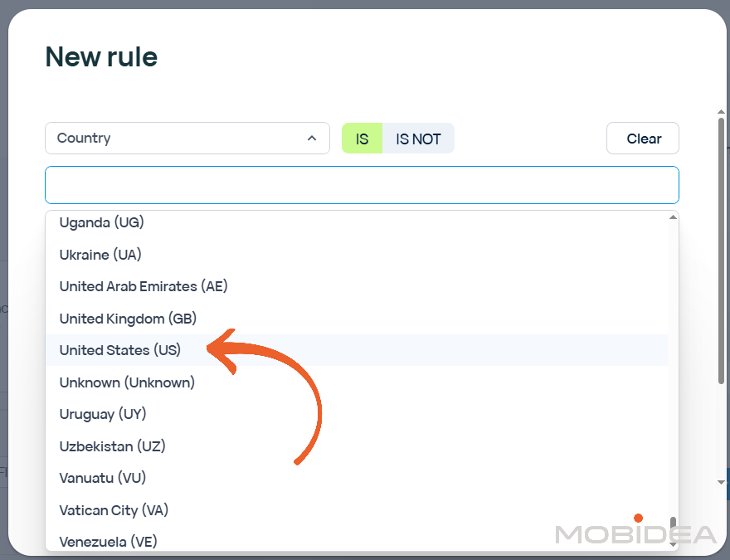This screenshot has height=560, width=730.
Task: Focus the country search input field
Action: pyautogui.click(x=362, y=185)
